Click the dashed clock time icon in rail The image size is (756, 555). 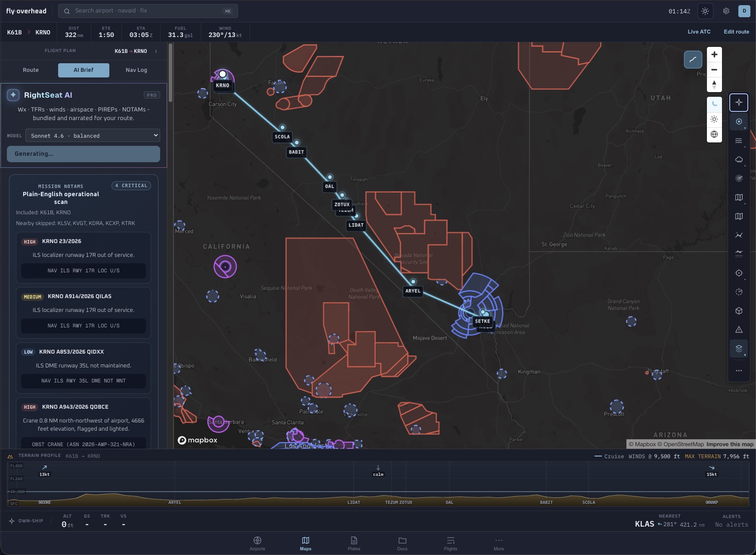[x=739, y=292]
